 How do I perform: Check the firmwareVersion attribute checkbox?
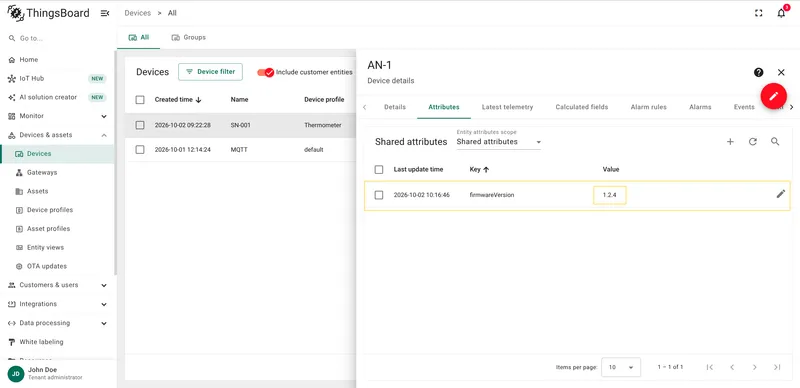[x=379, y=195]
